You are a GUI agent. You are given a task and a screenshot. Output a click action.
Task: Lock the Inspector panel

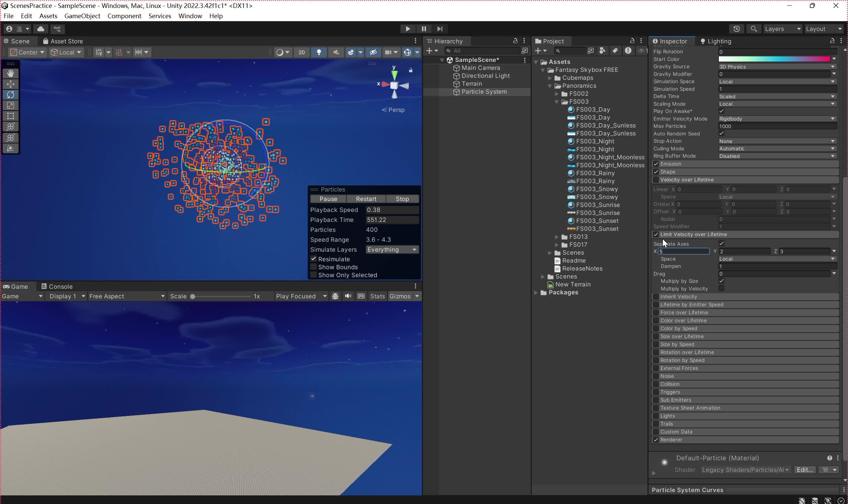pyautogui.click(x=832, y=41)
